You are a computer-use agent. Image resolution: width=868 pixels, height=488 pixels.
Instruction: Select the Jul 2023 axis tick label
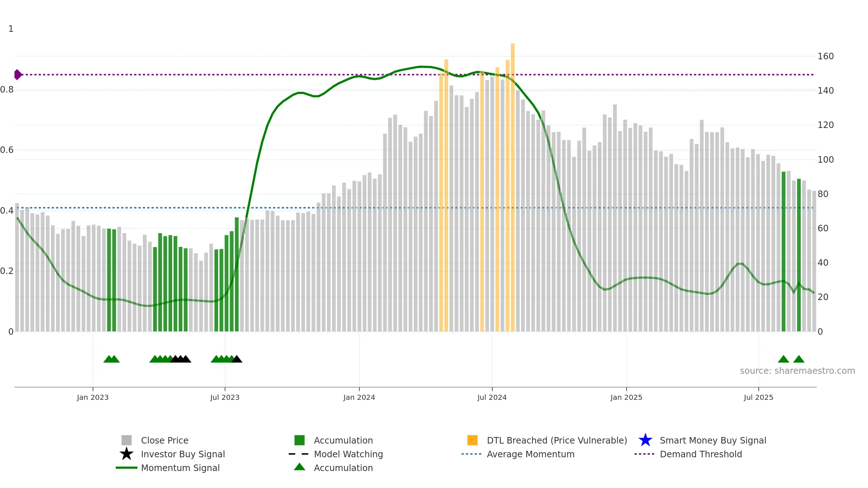[x=225, y=398]
